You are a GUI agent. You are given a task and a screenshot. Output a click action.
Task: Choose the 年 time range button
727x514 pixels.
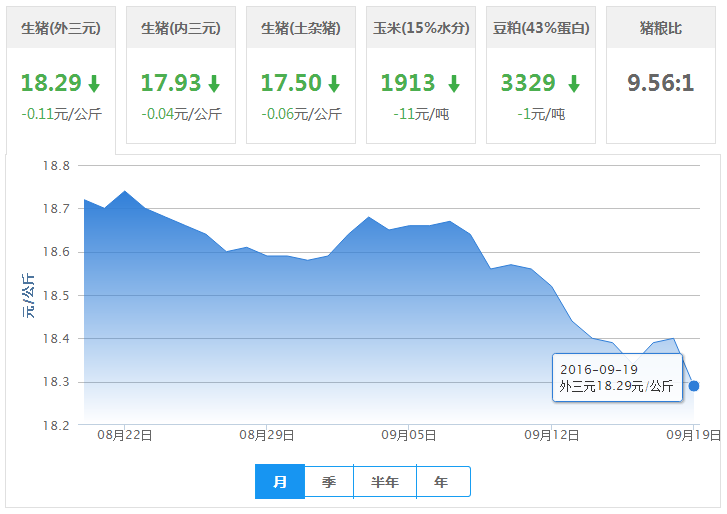click(x=443, y=482)
